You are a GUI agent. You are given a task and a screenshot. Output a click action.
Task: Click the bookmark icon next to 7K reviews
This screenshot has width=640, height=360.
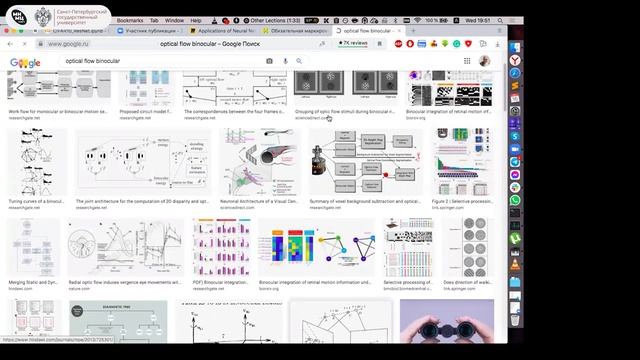380,44
